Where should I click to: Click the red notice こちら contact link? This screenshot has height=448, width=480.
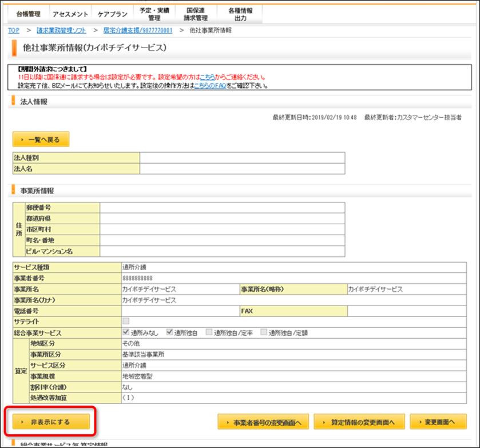[x=207, y=77]
